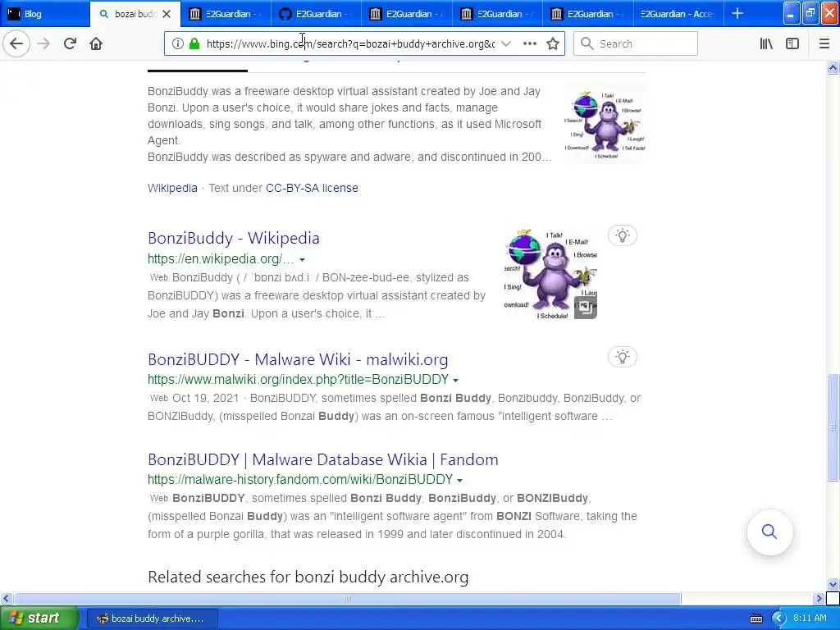Open the address bar history dropdown chevron

[x=505, y=43]
